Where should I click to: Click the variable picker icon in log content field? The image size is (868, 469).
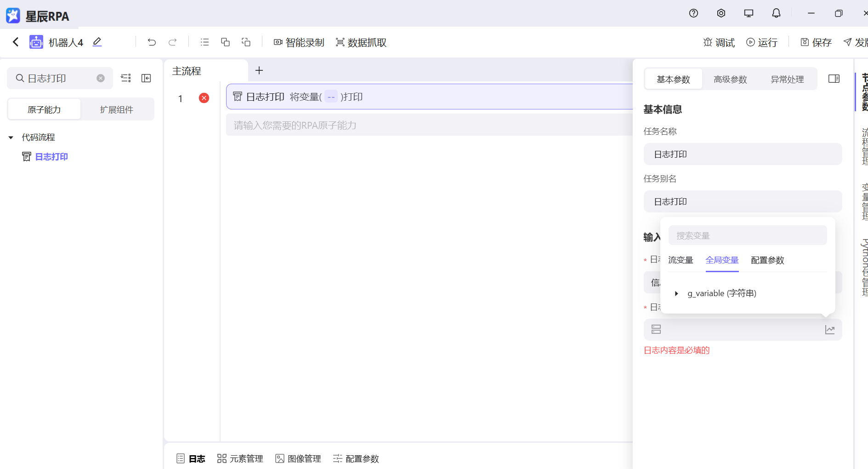[x=829, y=330]
